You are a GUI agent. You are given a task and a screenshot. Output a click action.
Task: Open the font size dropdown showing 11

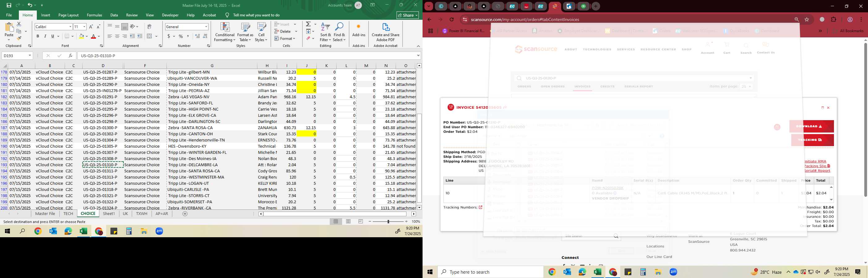click(x=84, y=27)
